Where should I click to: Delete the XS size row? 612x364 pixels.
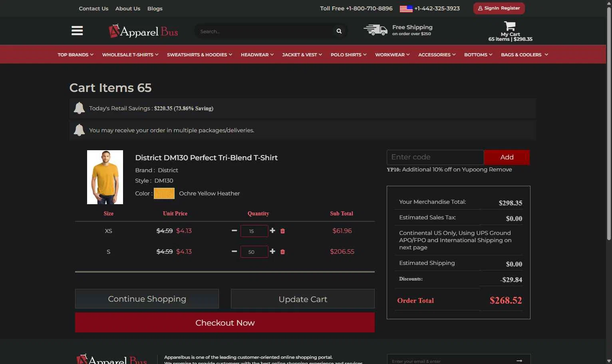(282, 231)
